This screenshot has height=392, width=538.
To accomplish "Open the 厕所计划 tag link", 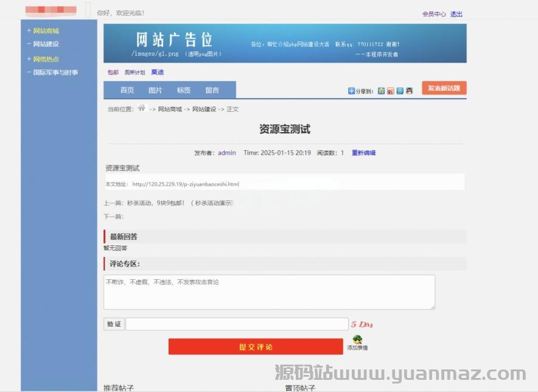I will tap(135, 72).
